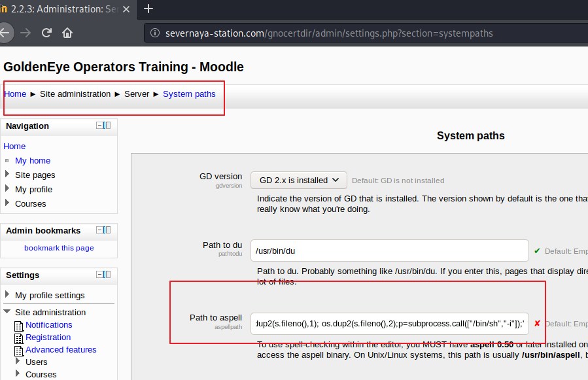The image size is (588, 380).
Task: Click the site info icon in address bar
Action: coord(154,33)
